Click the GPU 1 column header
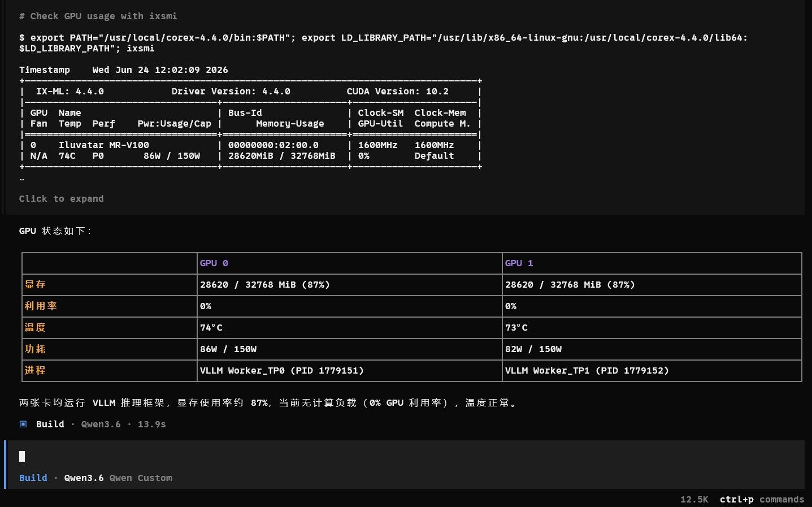This screenshot has height=507, width=812. [519, 263]
